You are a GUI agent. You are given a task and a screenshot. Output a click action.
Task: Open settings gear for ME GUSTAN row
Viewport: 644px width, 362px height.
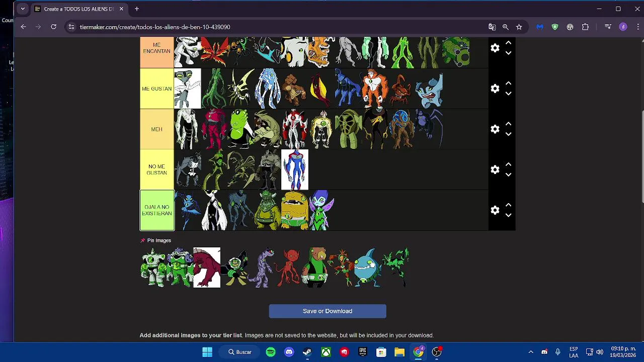[495, 88]
